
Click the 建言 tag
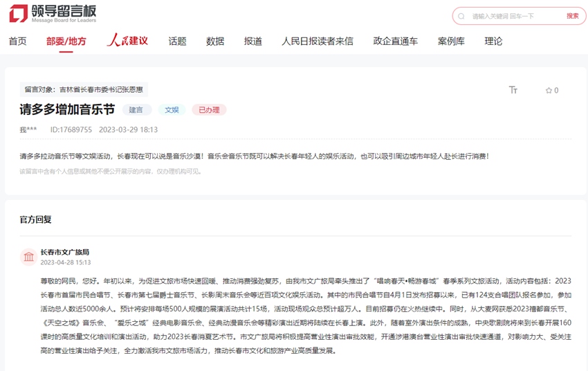pos(137,109)
